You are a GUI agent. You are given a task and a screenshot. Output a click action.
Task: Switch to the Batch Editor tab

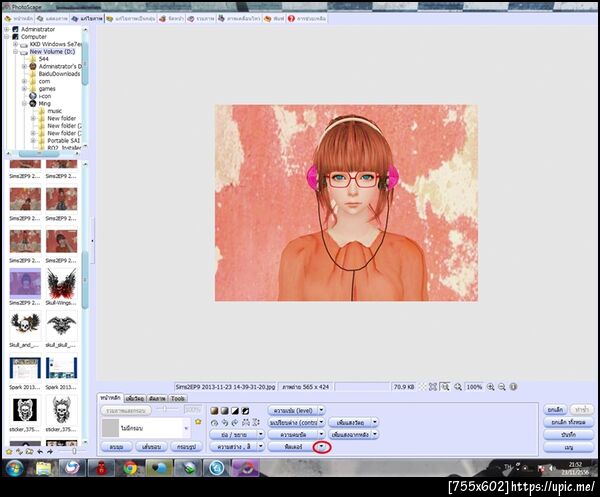[x=130, y=18]
